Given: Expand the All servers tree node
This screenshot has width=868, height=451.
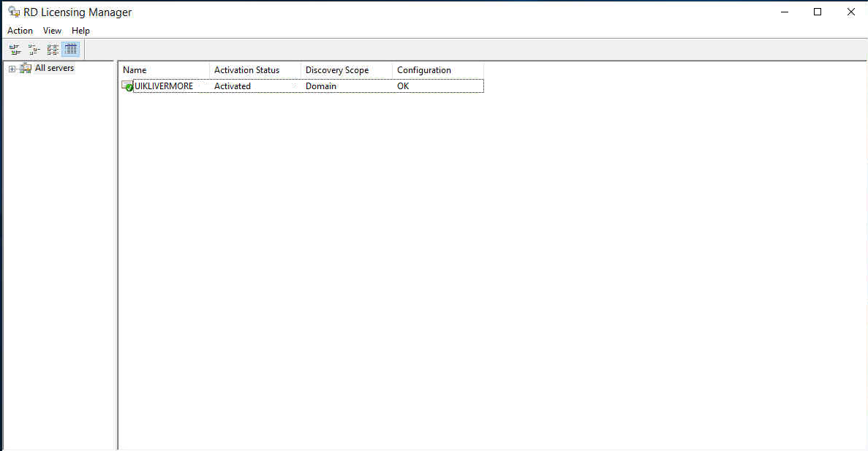Looking at the screenshot, I should (12, 69).
